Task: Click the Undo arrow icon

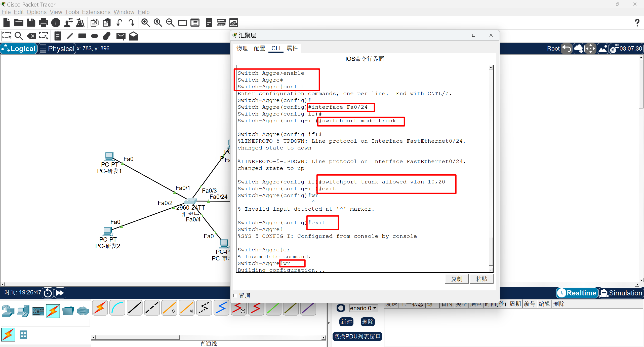Action: (119, 23)
